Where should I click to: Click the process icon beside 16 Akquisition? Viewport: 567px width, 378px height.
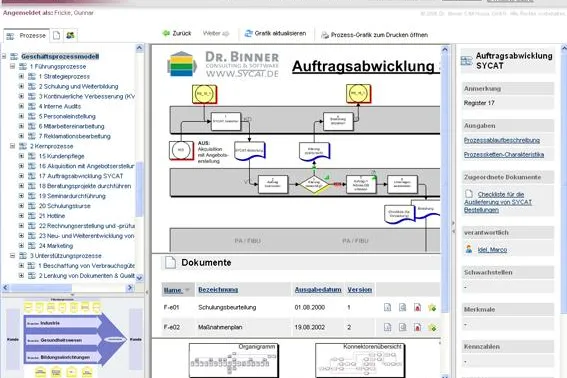[x=32, y=166]
